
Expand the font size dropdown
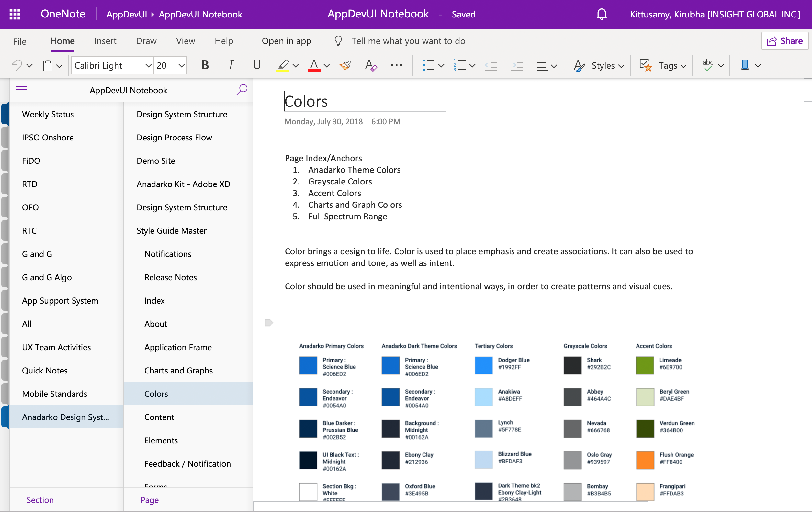181,65
